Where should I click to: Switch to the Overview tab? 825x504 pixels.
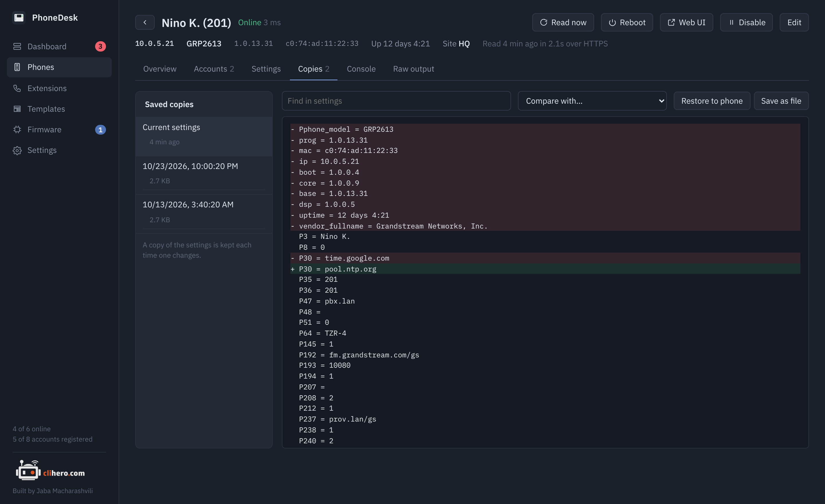click(160, 69)
